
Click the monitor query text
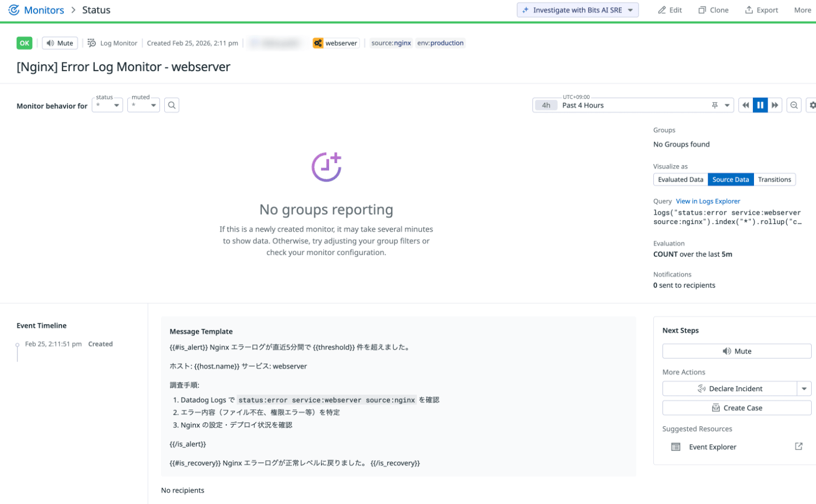727,217
